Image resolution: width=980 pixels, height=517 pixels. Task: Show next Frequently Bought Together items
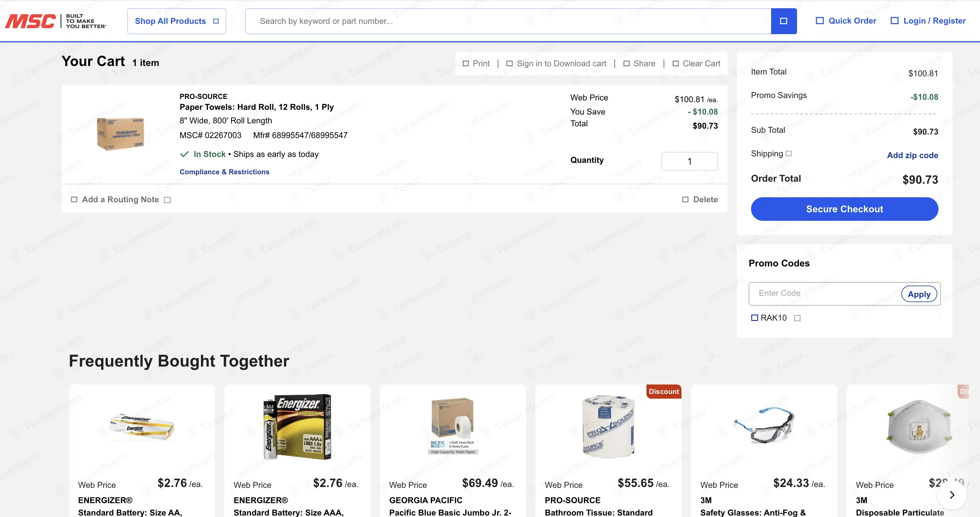pyautogui.click(x=952, y=495)
